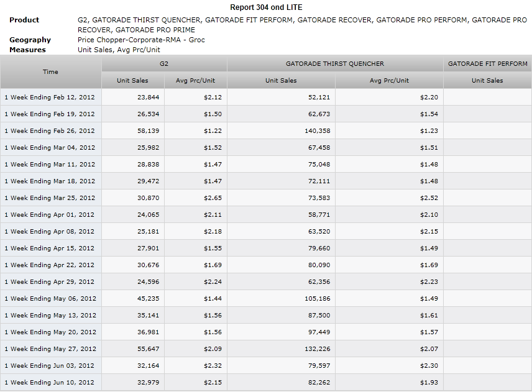Click the "1 Week Ending May 13, 2012" row label

[50, 316]
